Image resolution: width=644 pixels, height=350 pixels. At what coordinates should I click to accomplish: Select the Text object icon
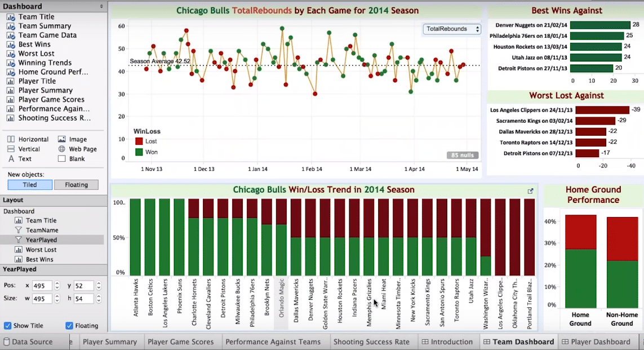pos(11,158)
